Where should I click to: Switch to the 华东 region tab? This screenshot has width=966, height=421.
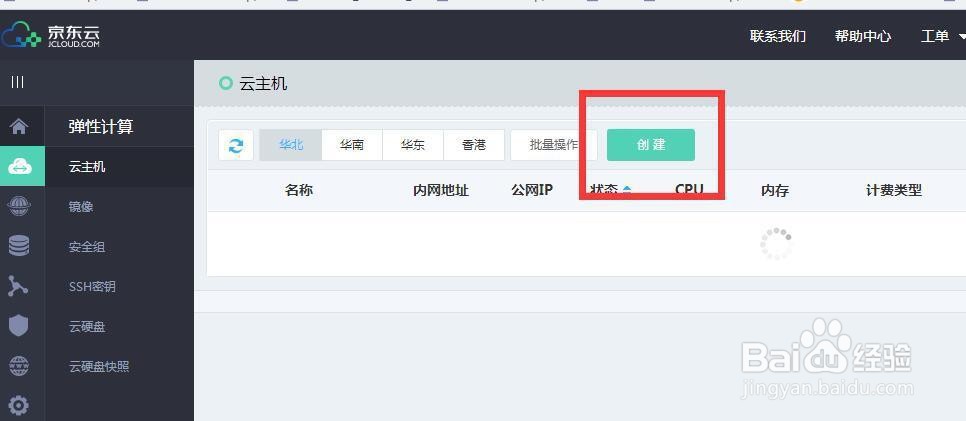coord(413,145)
